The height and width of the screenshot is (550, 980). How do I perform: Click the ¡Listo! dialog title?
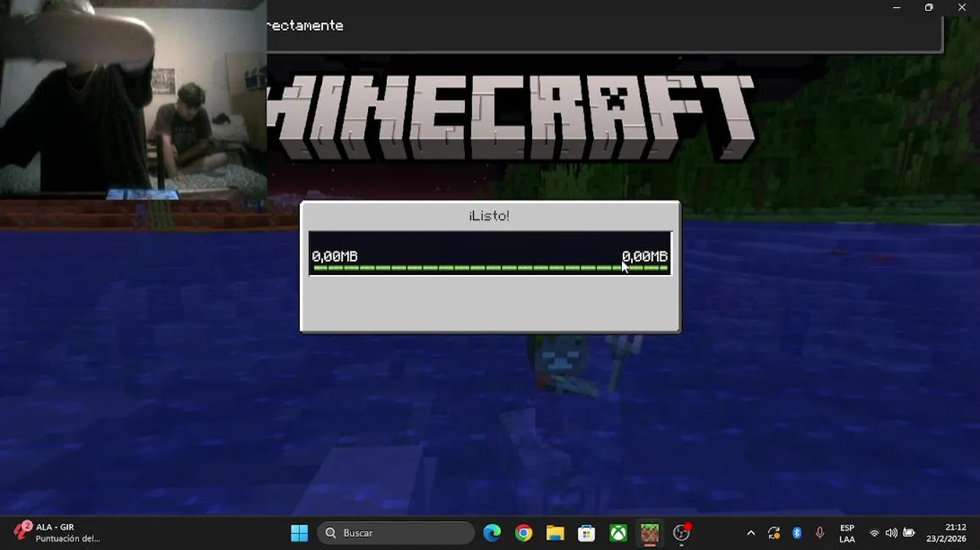489,216
